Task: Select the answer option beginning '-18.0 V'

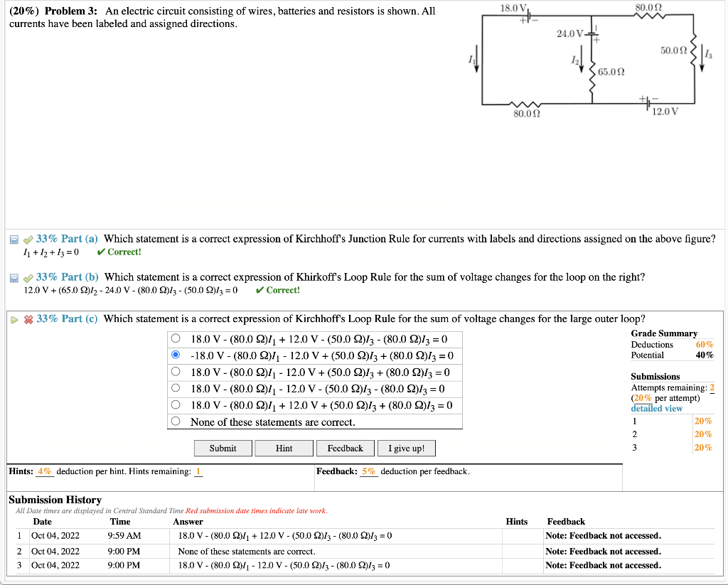Action: pyautogui.click(x=175, y=354)
